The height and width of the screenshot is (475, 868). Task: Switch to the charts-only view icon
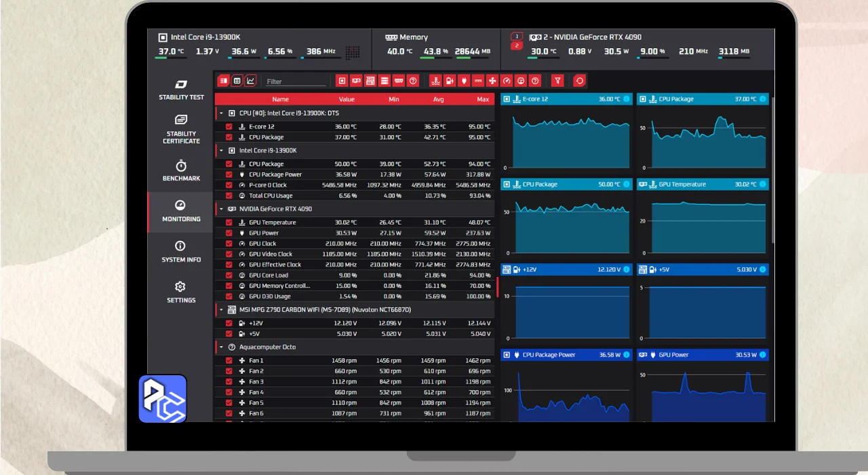[251, 81]
